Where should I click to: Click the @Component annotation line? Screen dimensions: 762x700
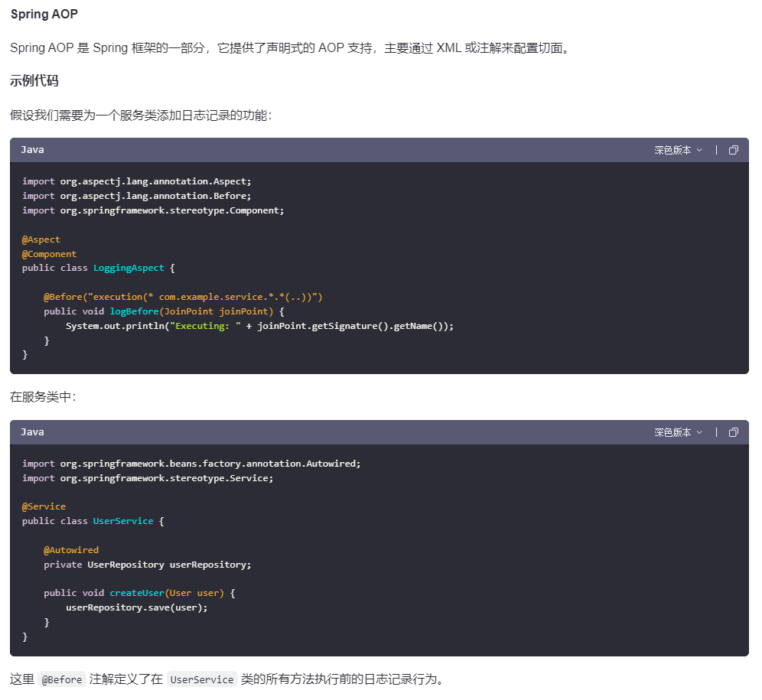[49, 254]
